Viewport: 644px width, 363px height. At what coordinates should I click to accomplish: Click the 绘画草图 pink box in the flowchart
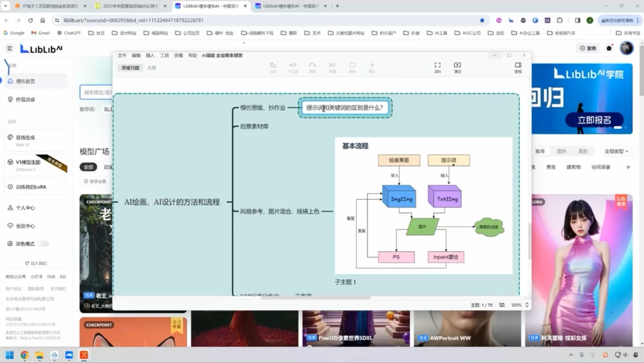(399, 160)
